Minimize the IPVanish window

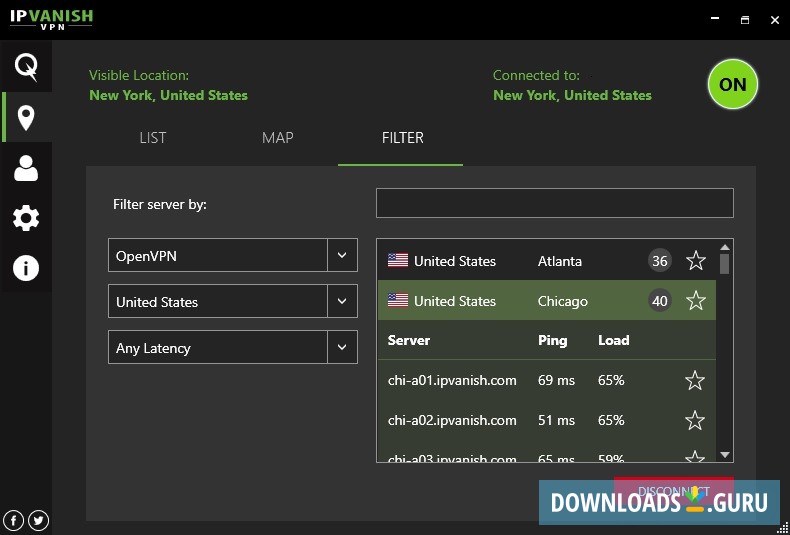coord(714,19)
